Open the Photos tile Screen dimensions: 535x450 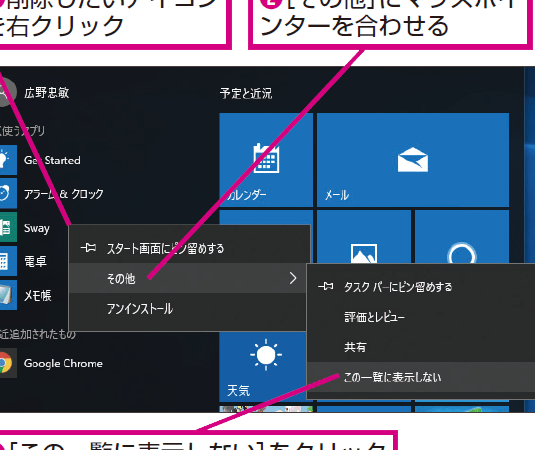[x=364, y=237]
